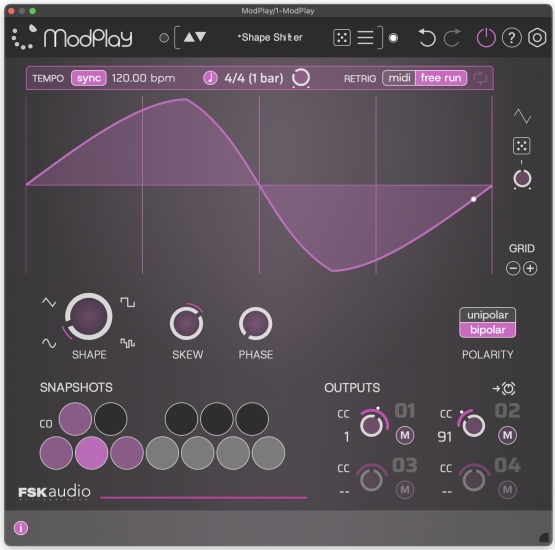Viewport: 555px width, 550px height.
Task: Click the filled dot right of preset bracket
Action: (x=393, y=38)
